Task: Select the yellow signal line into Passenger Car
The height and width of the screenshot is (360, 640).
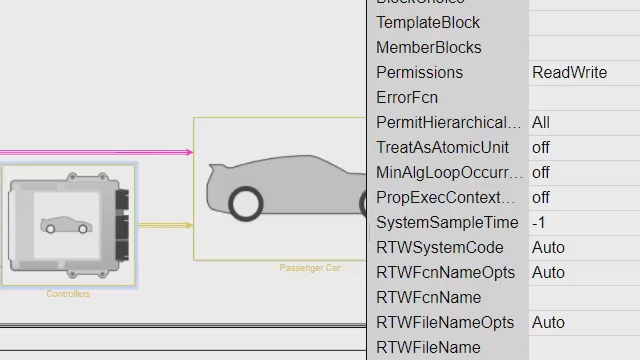Action: (165, 225)
